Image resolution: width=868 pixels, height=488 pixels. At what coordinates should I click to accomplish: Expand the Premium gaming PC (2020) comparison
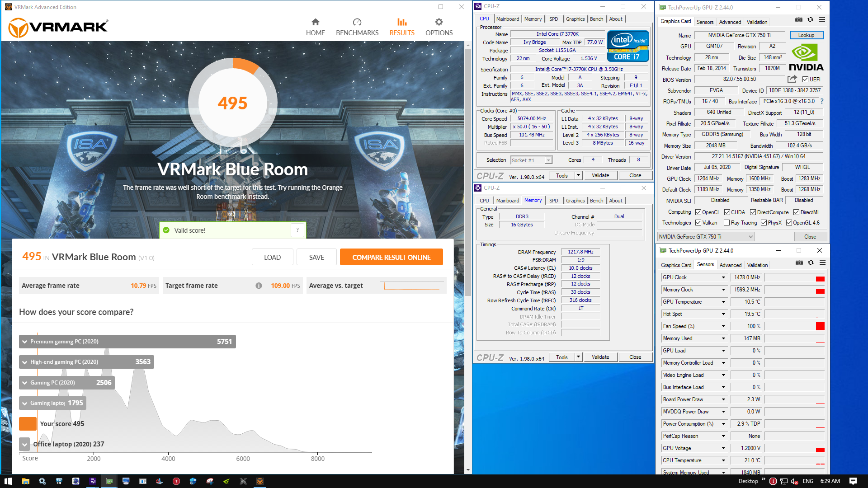click(x=25, y=342)
